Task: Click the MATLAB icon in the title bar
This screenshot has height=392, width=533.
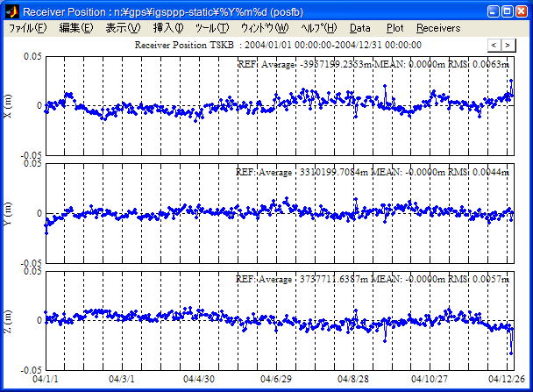Action: 11,11
